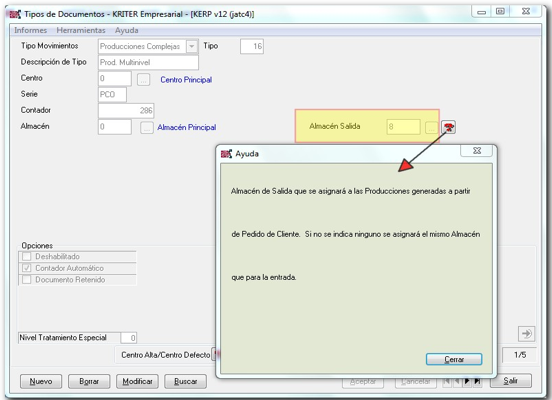Viewport: 552px width, 400px height.
Task: Open the Herramientas menu
Action: (81, 30)
